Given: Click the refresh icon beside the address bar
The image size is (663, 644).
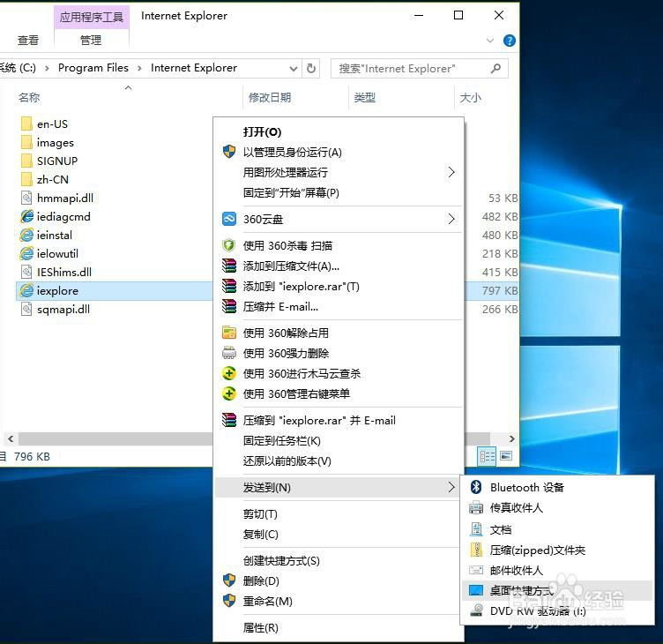Looking at the screenshot, I should pyautogui.click(x=311, y=68).
